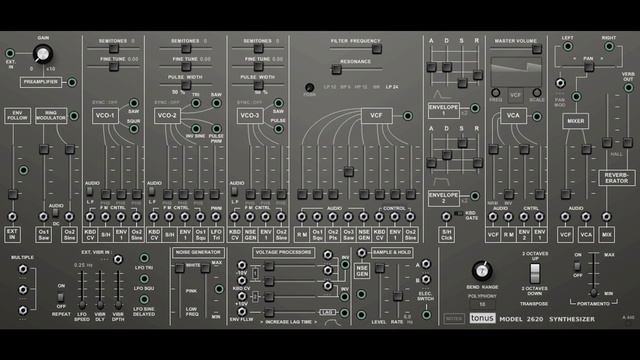This screenshot has height=360, width=640.
Task: Toggle the REPEAT on/off switch
Action: point(60,297)
